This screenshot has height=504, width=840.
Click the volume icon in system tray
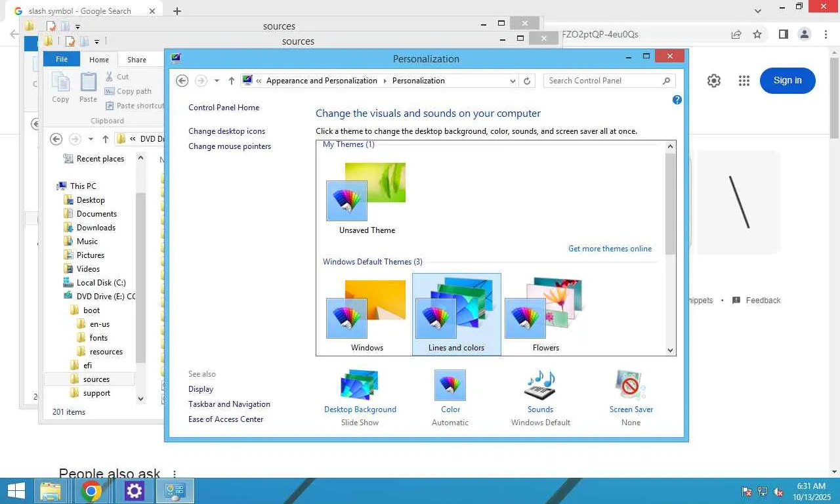pyautogui.click(x=778, y=492)
